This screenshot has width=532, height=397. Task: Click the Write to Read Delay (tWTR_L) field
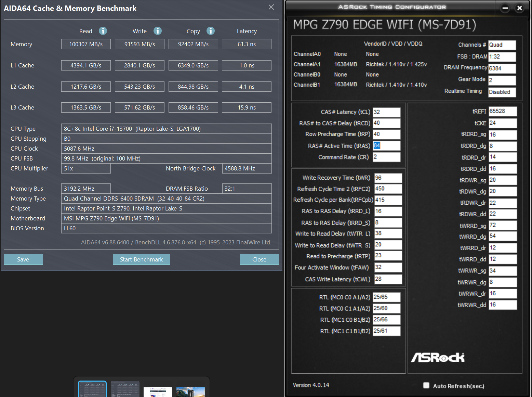pos(388,234)
